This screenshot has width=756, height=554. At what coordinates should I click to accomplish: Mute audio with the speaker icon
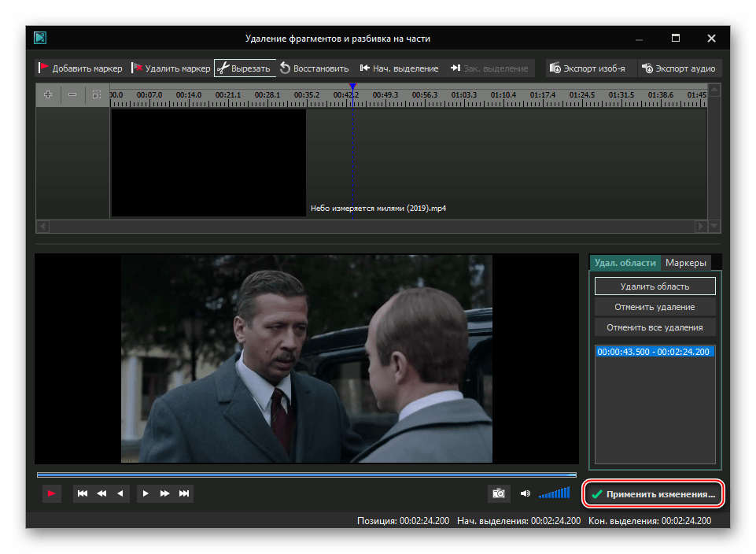pos(525,493)
